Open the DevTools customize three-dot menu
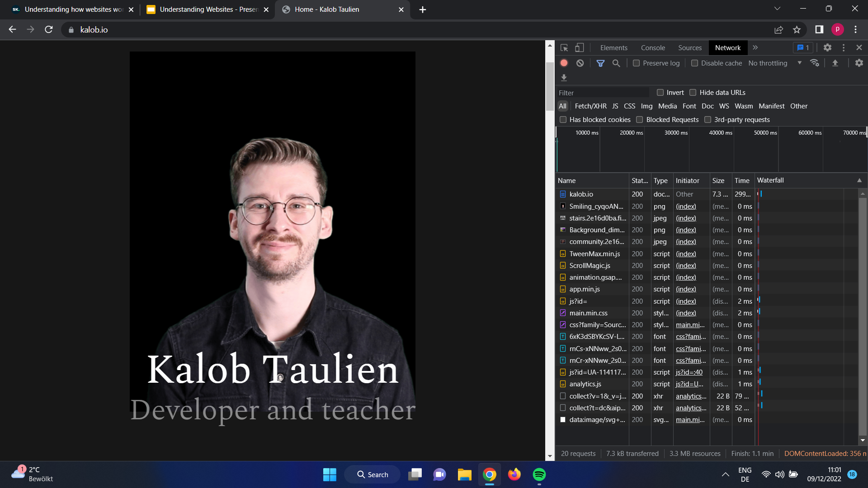 (x=844, y=48)
